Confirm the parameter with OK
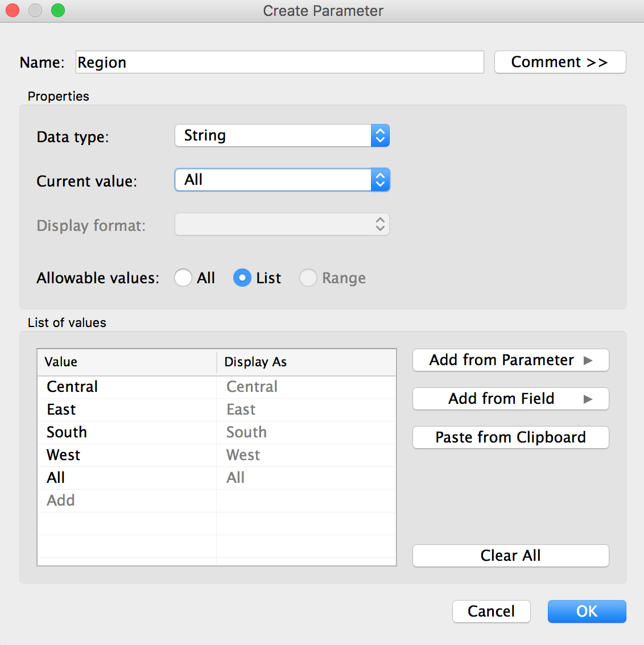 [587, 611]
